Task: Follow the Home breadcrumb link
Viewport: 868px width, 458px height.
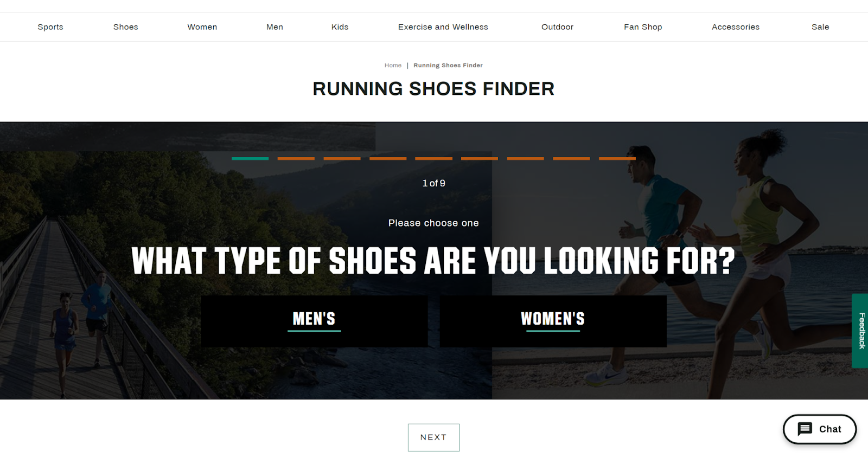Action: point(393,66)
